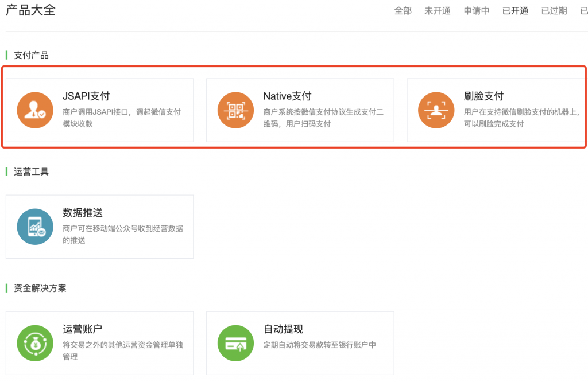
Task: Click the 自动提现 bank card icon
Action: coord(235,342)
